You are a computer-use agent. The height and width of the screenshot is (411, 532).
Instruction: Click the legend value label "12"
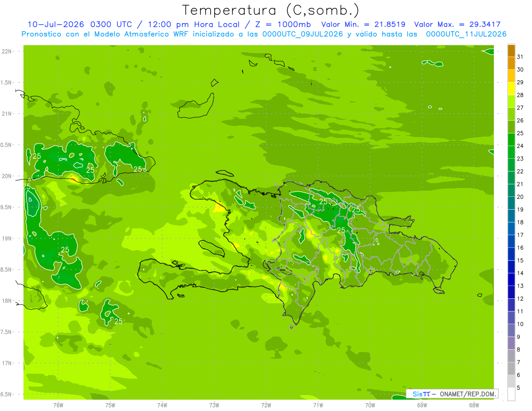[520, 299]
